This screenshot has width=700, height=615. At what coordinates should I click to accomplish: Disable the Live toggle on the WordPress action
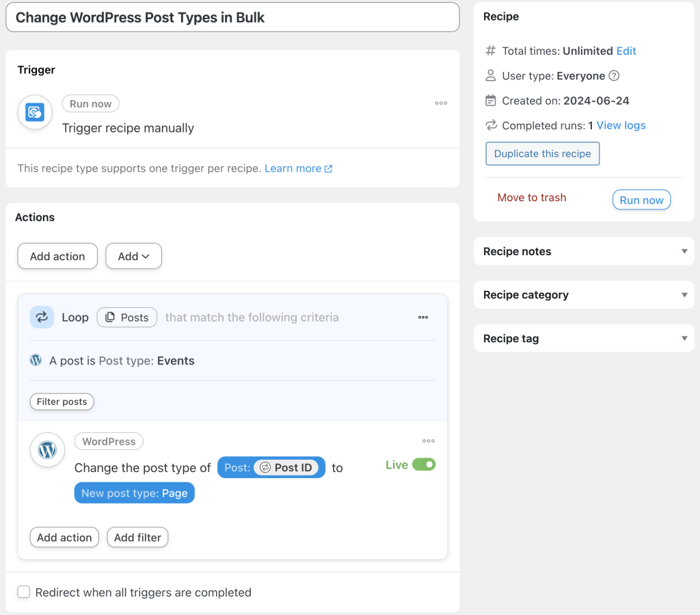point(425,464)
